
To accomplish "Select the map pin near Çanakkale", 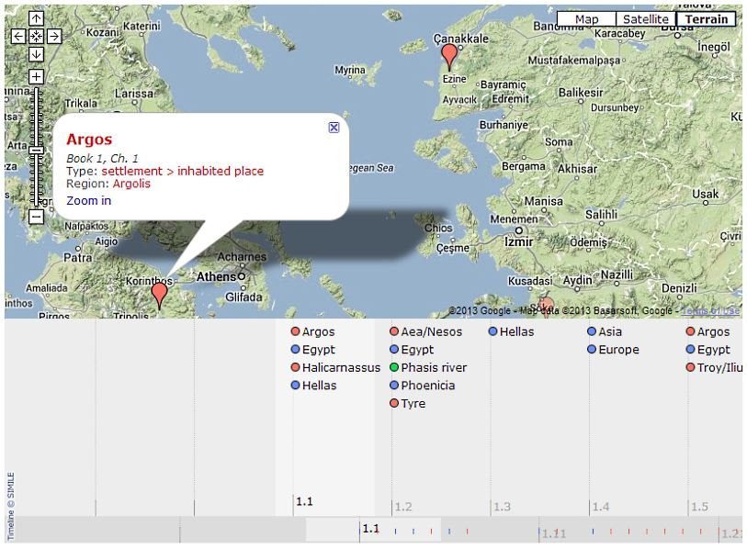I will (x=449, y=55).
